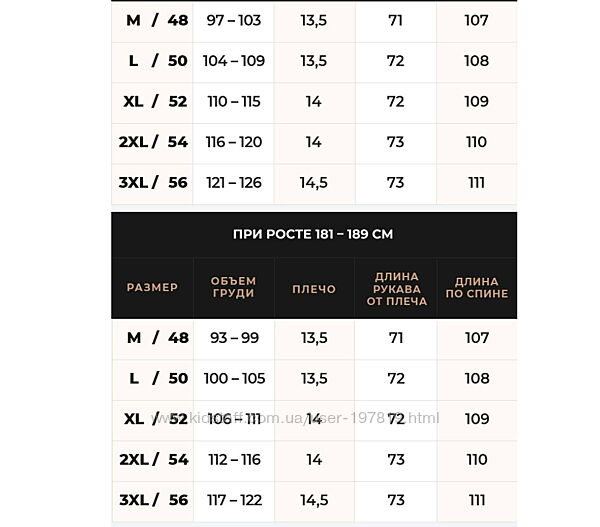Select the chest value 93 – 99

233,338
